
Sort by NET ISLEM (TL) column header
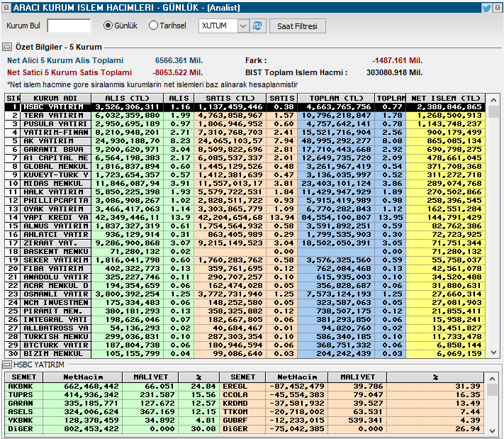coord(445,98)
